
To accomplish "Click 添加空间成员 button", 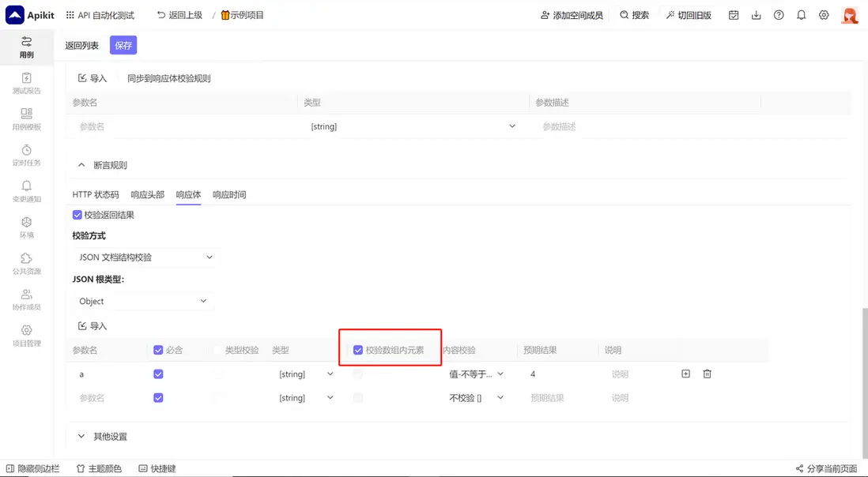I will tap(572, 16).
